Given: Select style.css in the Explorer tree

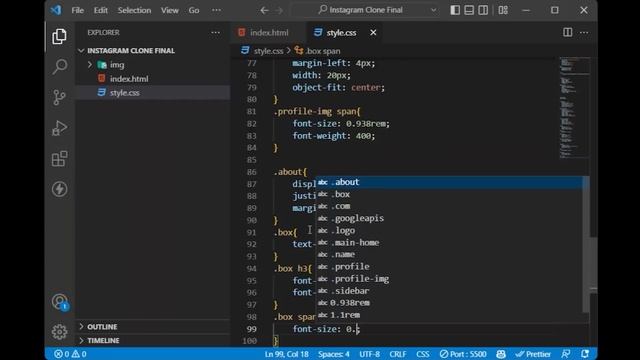Looking at the screenshot, I should click(153, 93).
